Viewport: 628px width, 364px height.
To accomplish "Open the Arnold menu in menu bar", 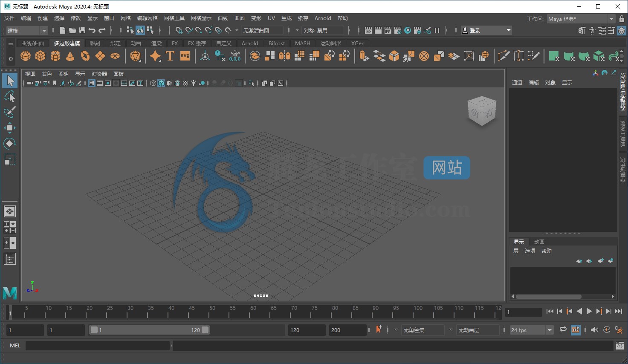I will click(x=323, y=18).
